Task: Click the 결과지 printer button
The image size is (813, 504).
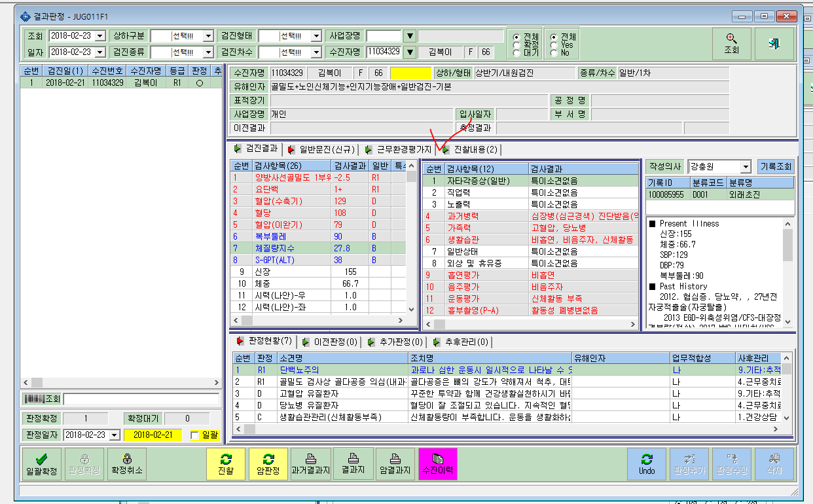Action: pos(353,464)
